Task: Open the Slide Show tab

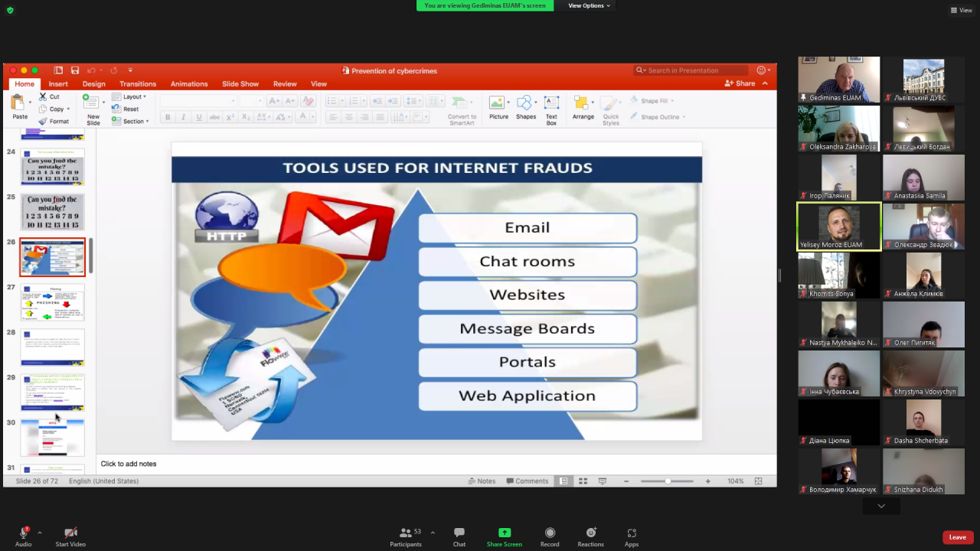Action: click(x=240, y=84)
